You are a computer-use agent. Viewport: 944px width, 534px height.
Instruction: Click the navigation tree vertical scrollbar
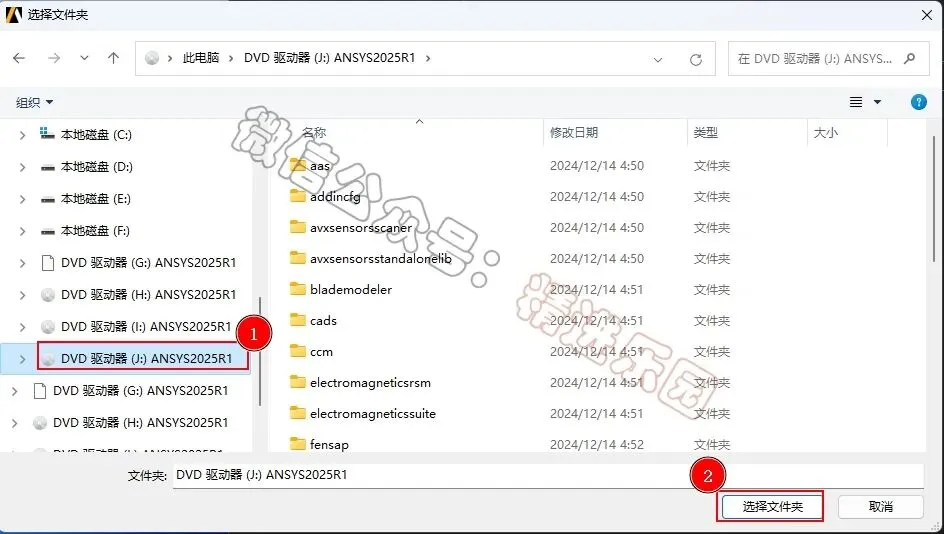(260, 351)
